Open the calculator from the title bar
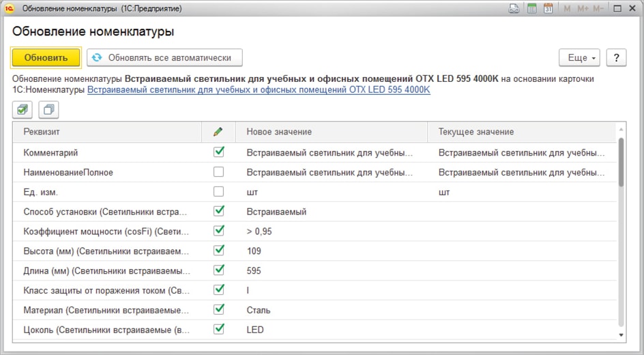Screen dimensions: 644x355 [x=531, y=9]
